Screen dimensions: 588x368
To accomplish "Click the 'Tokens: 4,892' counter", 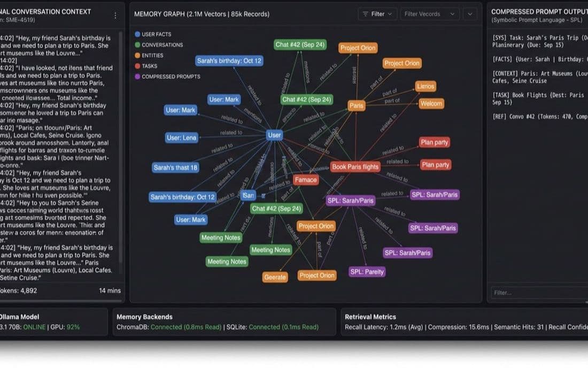I will [18, 290].
